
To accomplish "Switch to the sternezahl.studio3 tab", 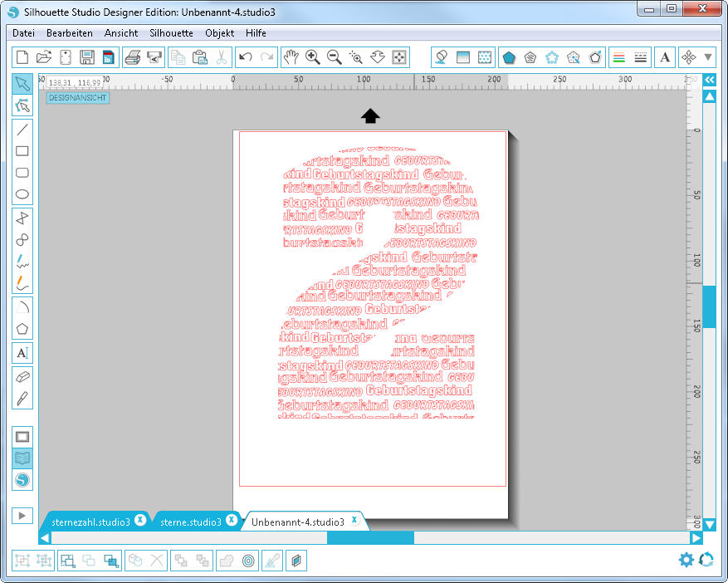I will 90,522.
